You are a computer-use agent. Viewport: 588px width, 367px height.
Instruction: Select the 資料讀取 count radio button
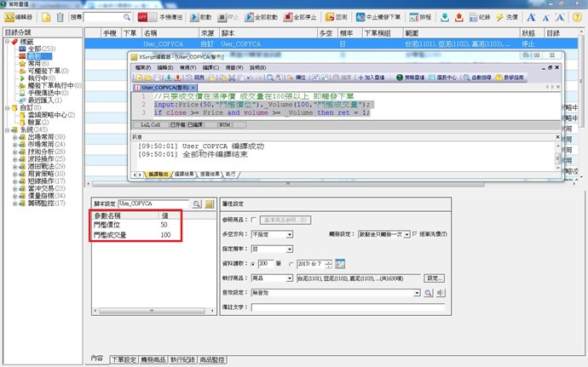(x=254, y=263)
